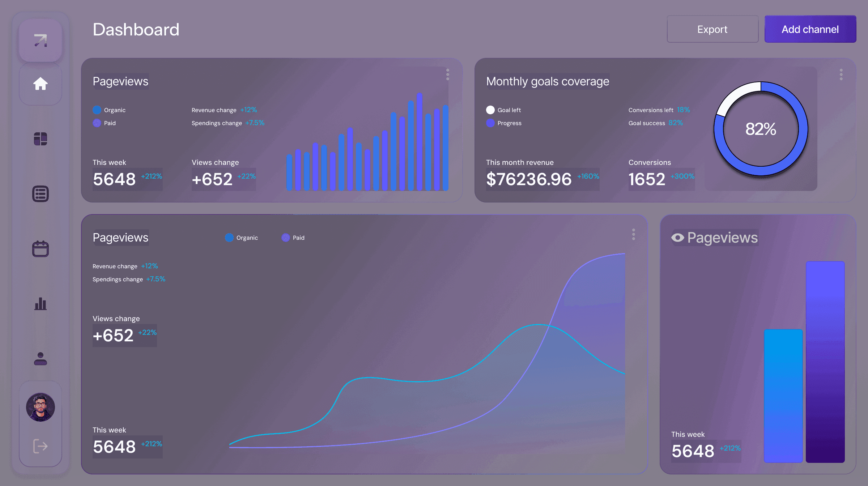Viewport: 868px width, 486px height.
Task: Open the three-dot menu on Monthly goals coverage
Action: 842,75
